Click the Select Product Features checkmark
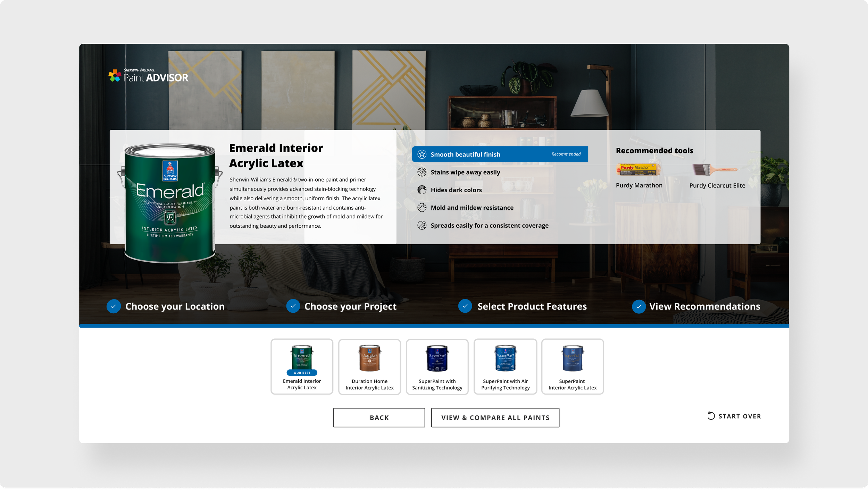 coord(465,306)
